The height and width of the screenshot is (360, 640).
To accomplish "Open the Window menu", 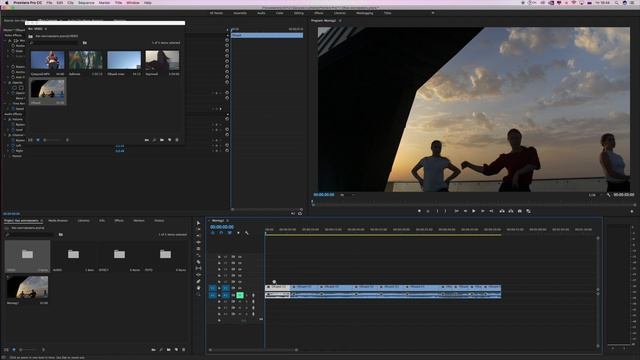I will point(133,2).
